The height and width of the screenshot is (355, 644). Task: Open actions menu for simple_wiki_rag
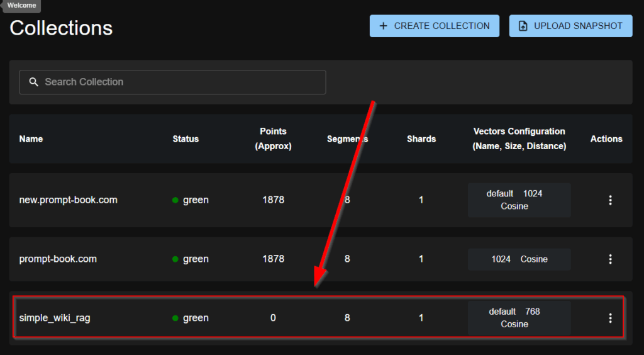point(609,318)
